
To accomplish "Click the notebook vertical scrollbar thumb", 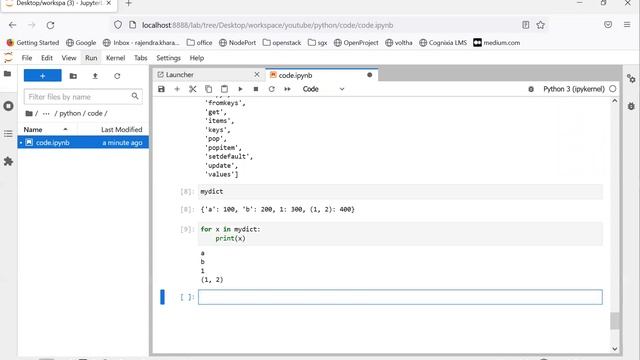I will coord(615,320).
